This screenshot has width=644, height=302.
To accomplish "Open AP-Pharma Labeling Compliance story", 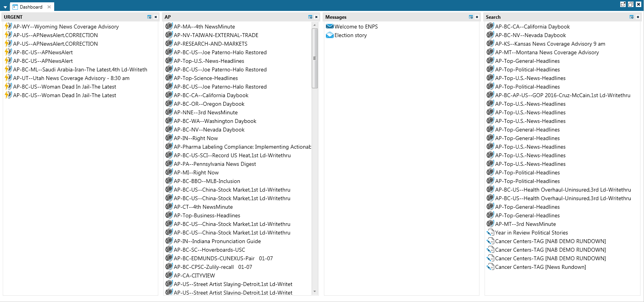I will click(x=242, y=147).
